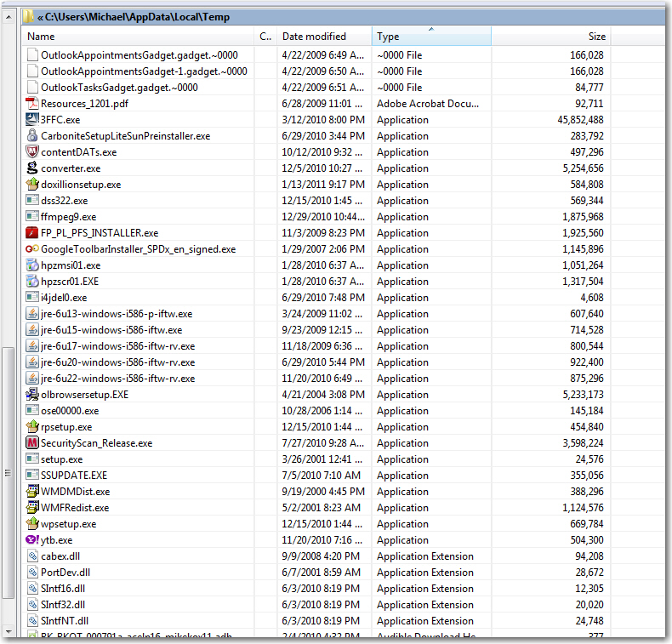
Task: Select the ose00000.exe file name
Action: pos(70,411)
